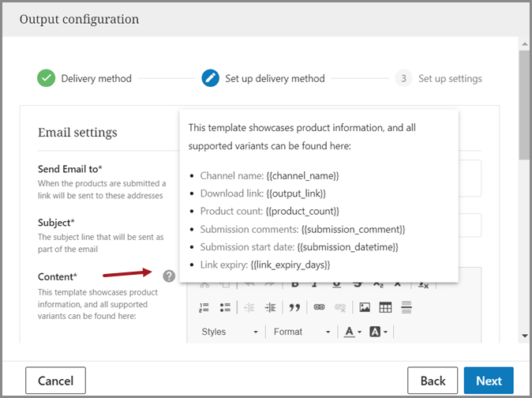Insert a table into content
The image size is (532, 398).
pos(385,307)
